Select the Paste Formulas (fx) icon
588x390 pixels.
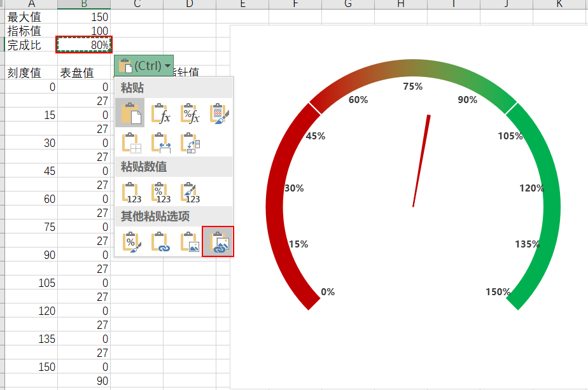coord(160,113)
